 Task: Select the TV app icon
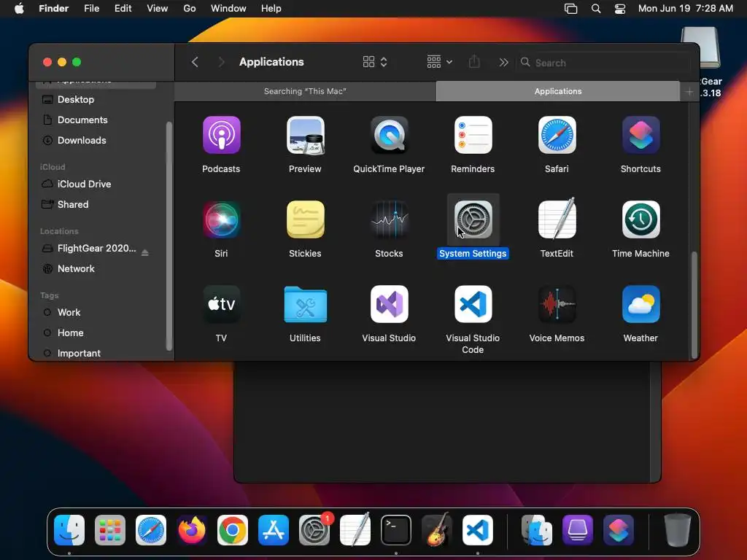(x=221, y=304)
